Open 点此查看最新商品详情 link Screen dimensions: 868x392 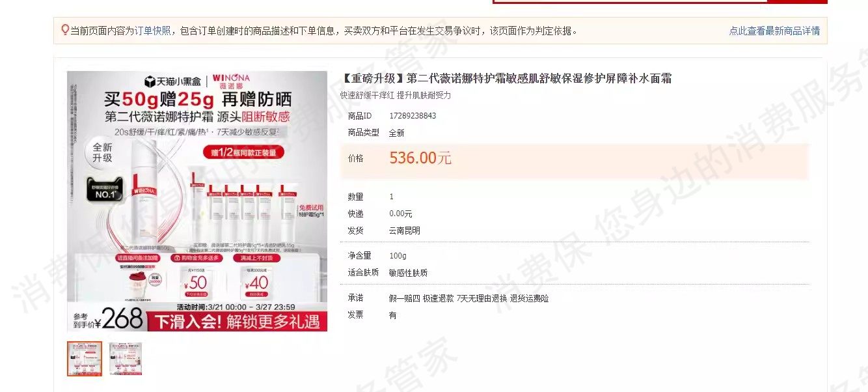[x=774, y=31]
